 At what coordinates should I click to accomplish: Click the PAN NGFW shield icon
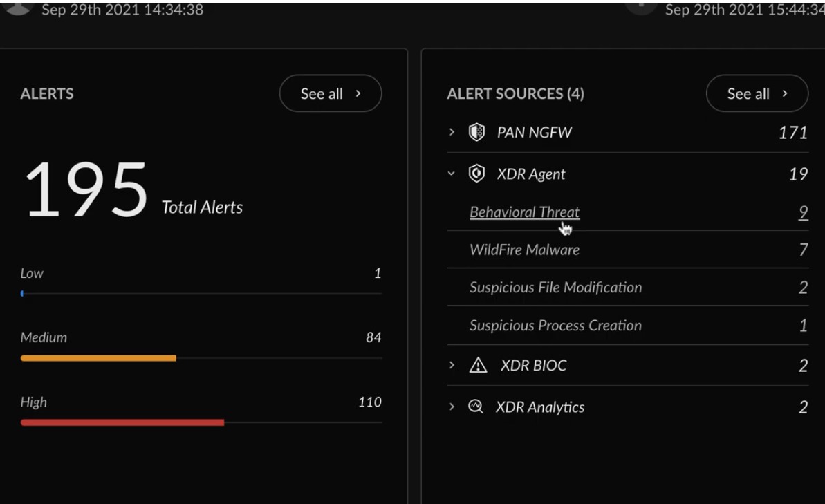click(x=476, y=131)
